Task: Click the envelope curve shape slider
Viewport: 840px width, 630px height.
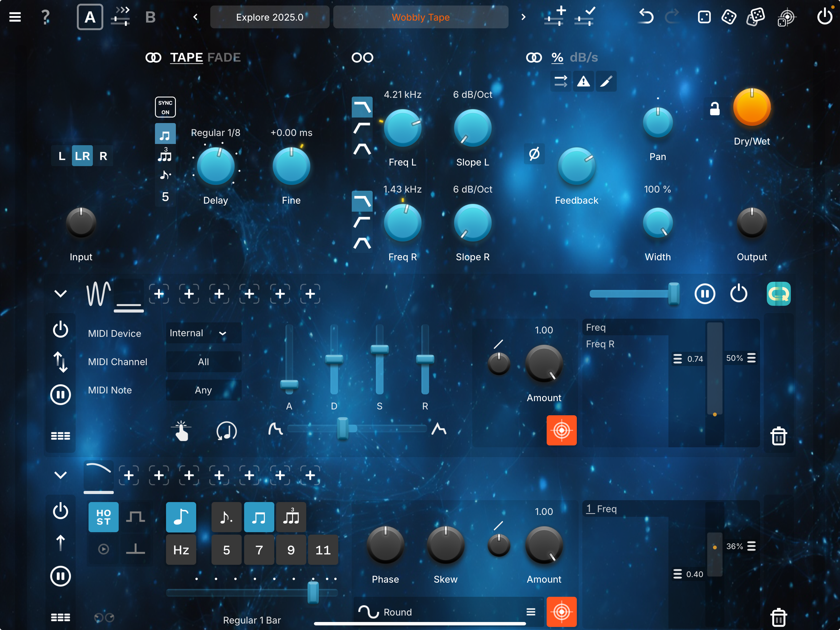Action: [x=357, y=429]
